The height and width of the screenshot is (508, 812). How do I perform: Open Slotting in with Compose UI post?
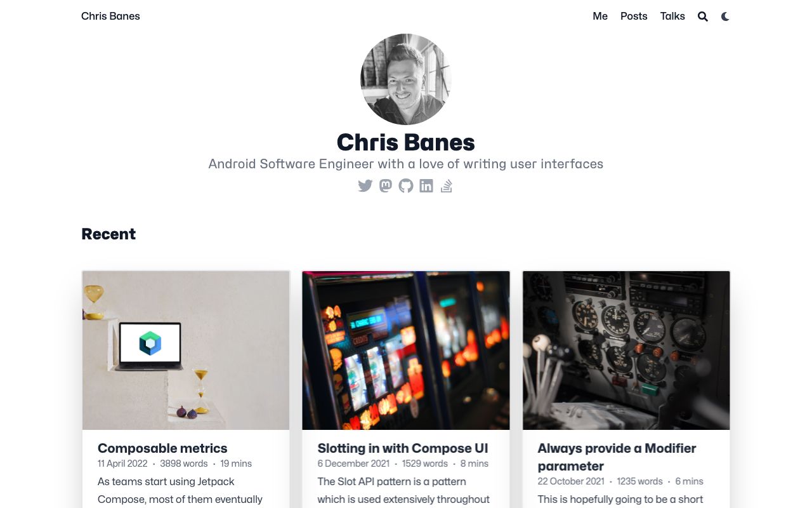click(403, 448)
